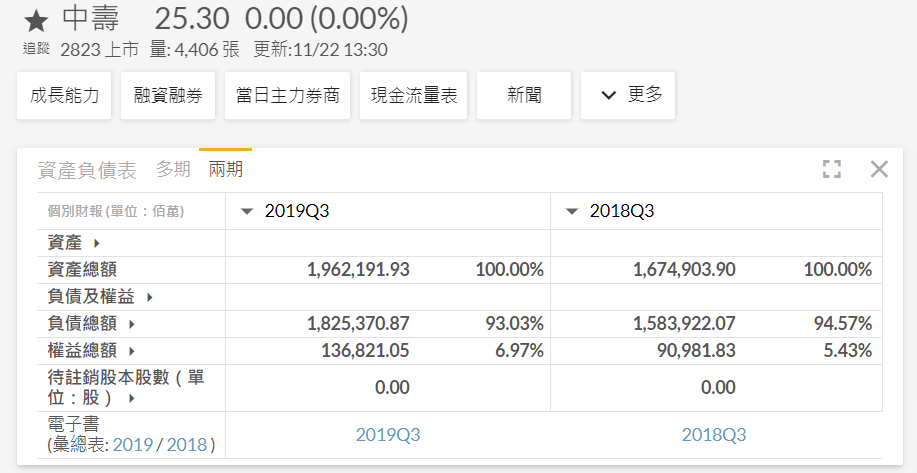Expand the 待註銷股本股數 row
Viewport: 917px width, 473px height.
click(131, 398)
